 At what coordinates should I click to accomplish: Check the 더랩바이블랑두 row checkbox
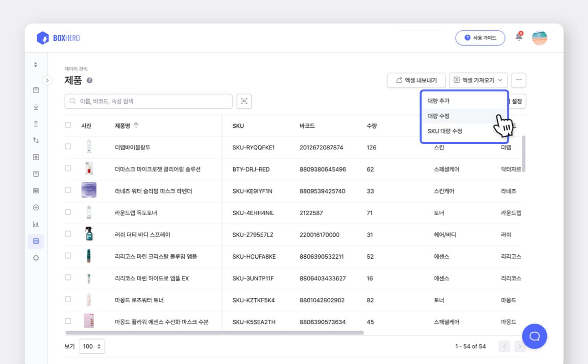pos(68,146)
